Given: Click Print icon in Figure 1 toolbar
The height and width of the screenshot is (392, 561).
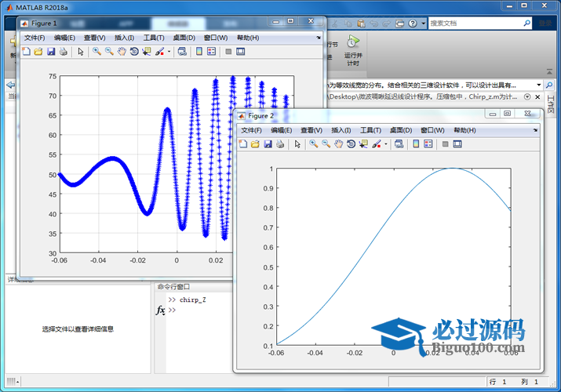Looking at the screenshot, I should tap(64, 52).
